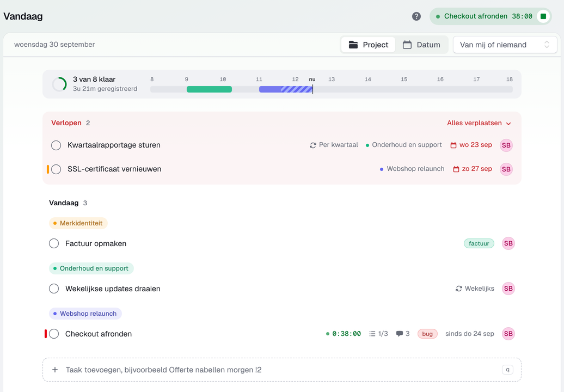The image size is (564, 392).
Task: Click the q shortcut key hint
Action: click(x=507, y=370)
